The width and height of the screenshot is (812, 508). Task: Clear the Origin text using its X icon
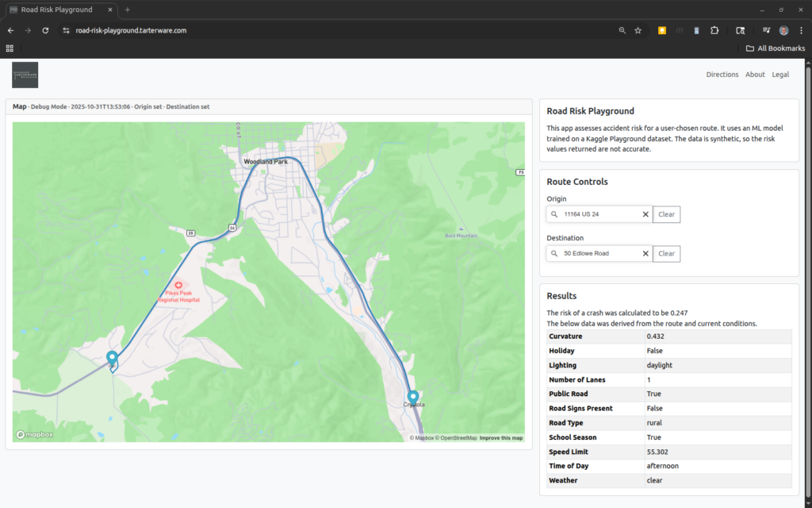pos(645,214)
